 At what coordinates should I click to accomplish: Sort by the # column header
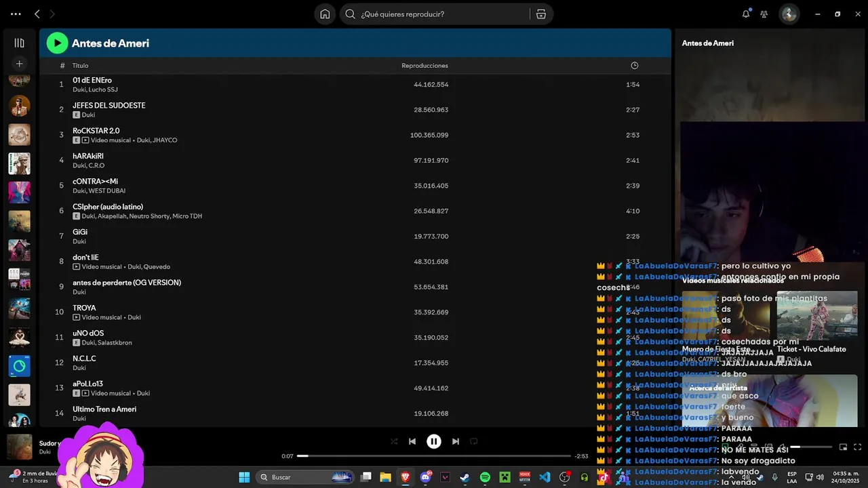pyautogui.click(x=62, y=66)
